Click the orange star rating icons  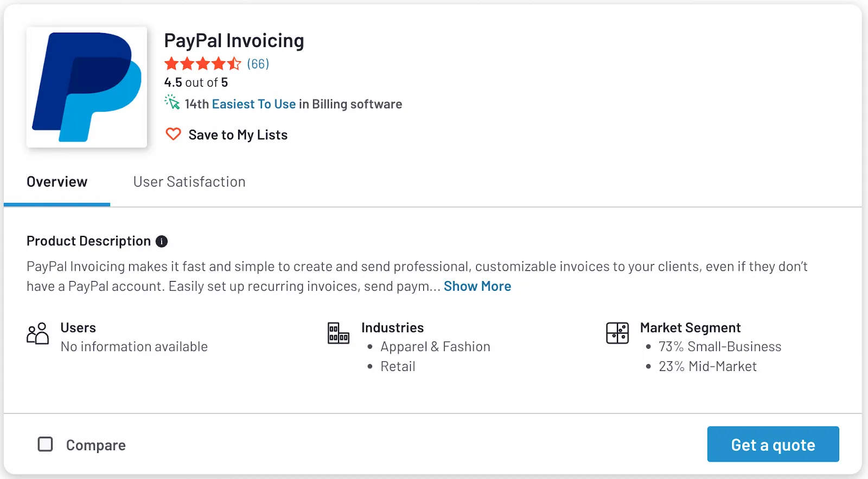(x=203, y=64)
